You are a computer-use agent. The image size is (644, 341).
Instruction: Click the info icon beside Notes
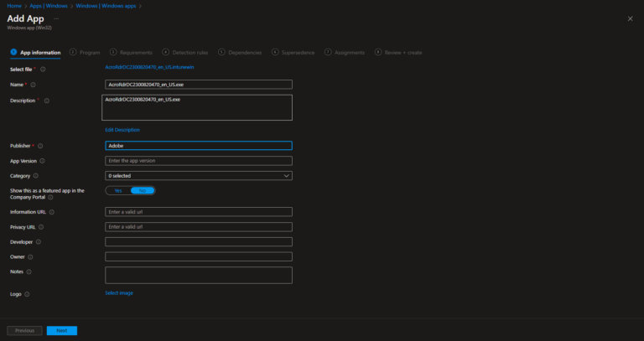coord(29,271)
